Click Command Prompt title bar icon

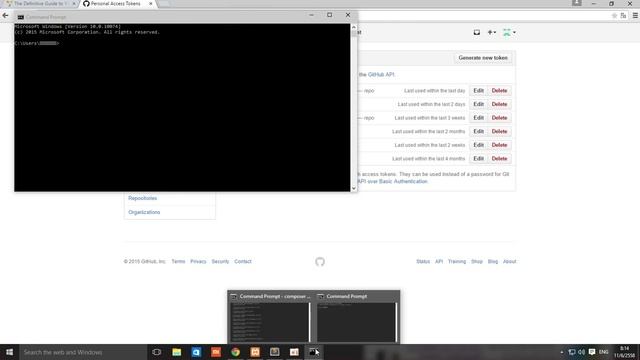coord(20,17)
